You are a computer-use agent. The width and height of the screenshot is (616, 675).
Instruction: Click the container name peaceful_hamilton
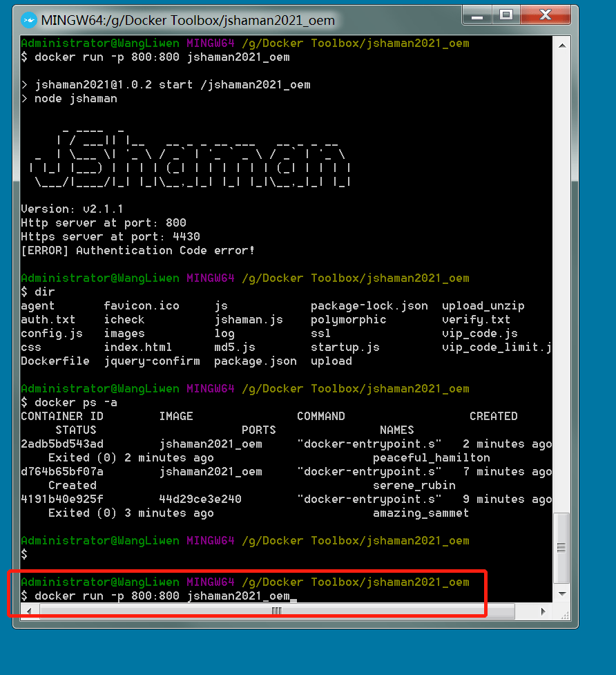point(431,457)
